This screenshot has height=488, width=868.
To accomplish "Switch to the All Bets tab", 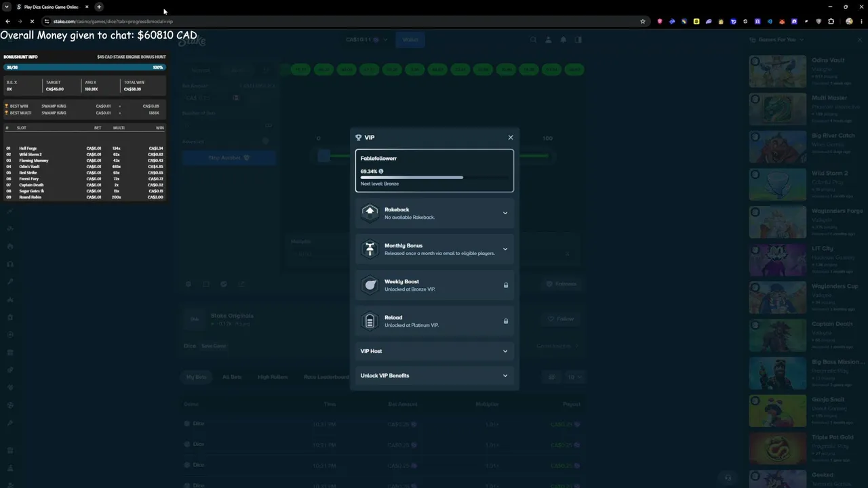I will coord(232,377).
